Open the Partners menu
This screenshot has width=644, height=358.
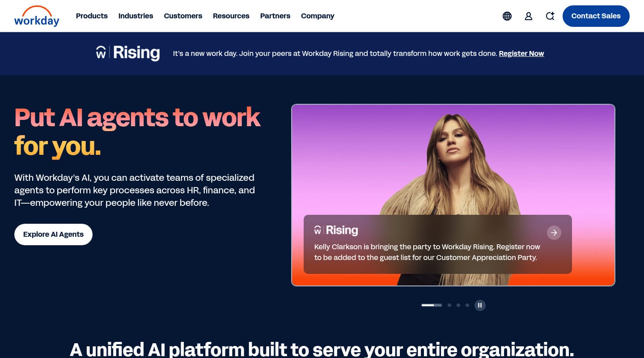(x=275, y=16)
